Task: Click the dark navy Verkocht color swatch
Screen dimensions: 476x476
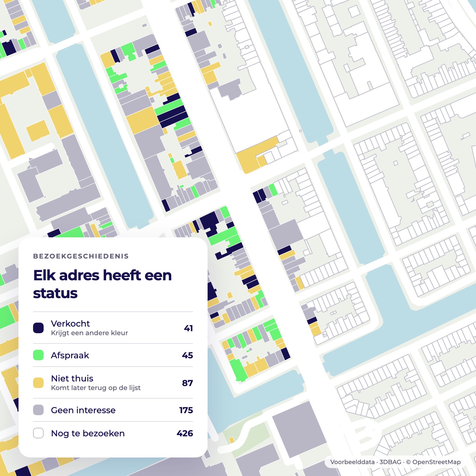Action: tap(38, 328)
